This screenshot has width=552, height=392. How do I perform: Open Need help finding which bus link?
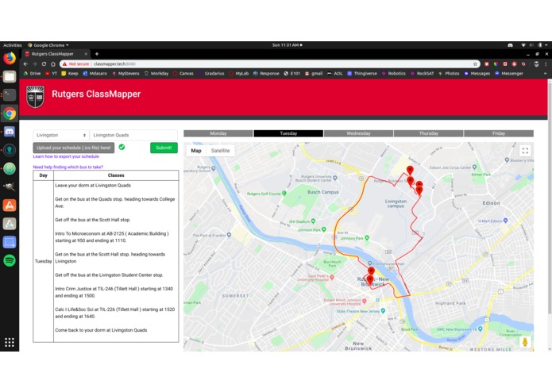point(68,167)
